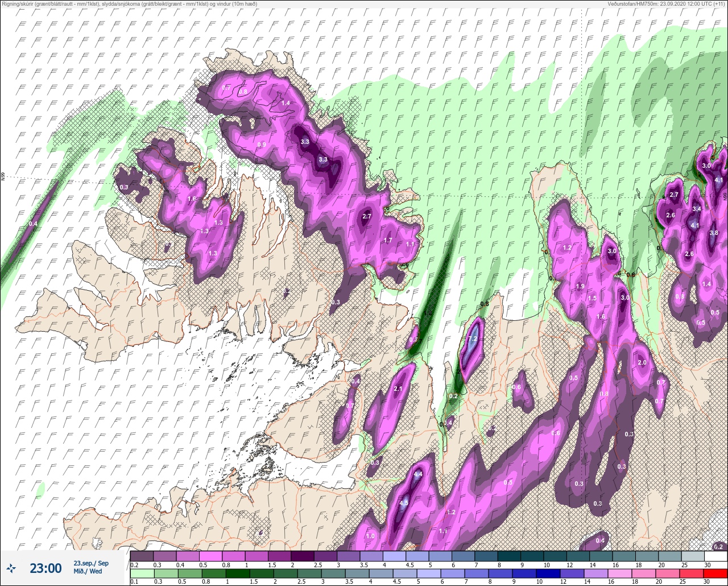Image resolution: width=728 pixels, height=586 pixels.
Task: Pick the bright red rain swatch labeled 30
Action: (x=715, y=573)
